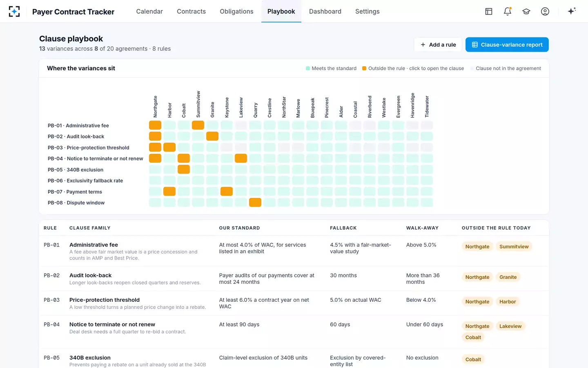Screen dimensions: 588x368
Task: Open Cobalt variance cell for PB-05 340B exclusion
Action: [184, 169]
